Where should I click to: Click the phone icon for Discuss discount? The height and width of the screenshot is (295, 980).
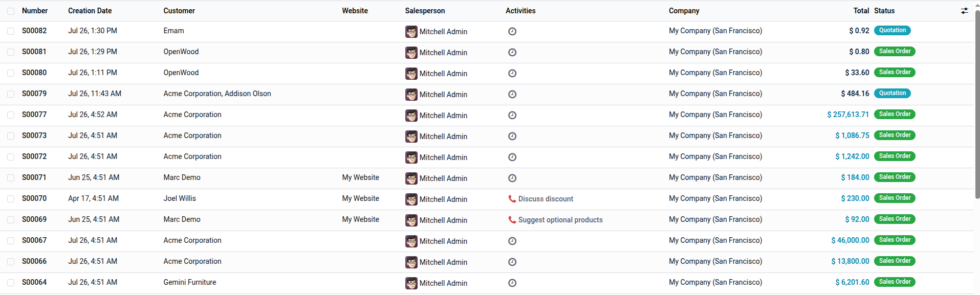coord(512,199)
